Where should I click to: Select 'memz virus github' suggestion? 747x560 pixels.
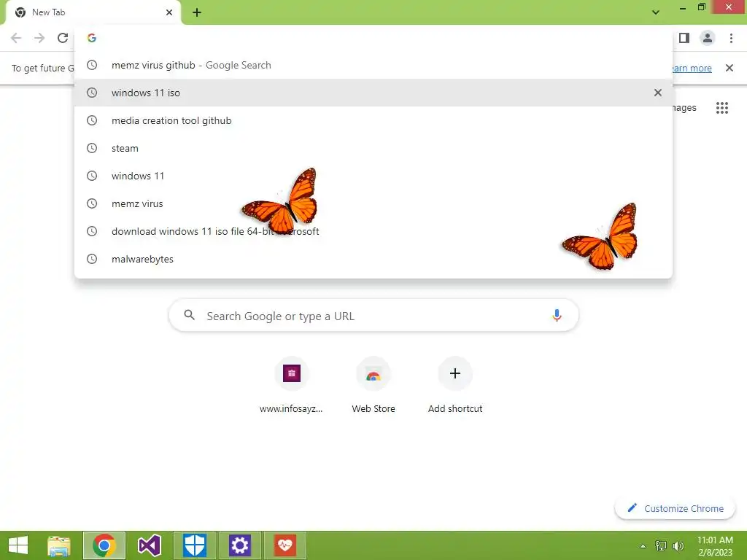pyautogui.click(x=373, y=65)
